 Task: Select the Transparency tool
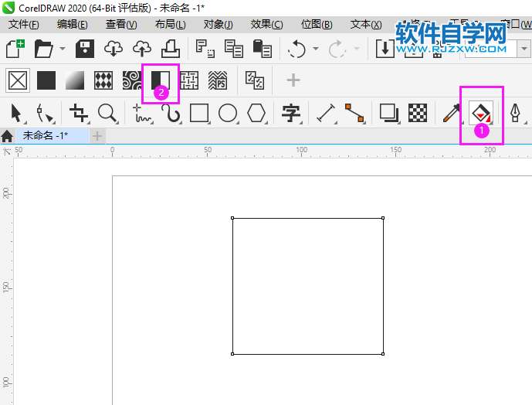coord(418,113)
